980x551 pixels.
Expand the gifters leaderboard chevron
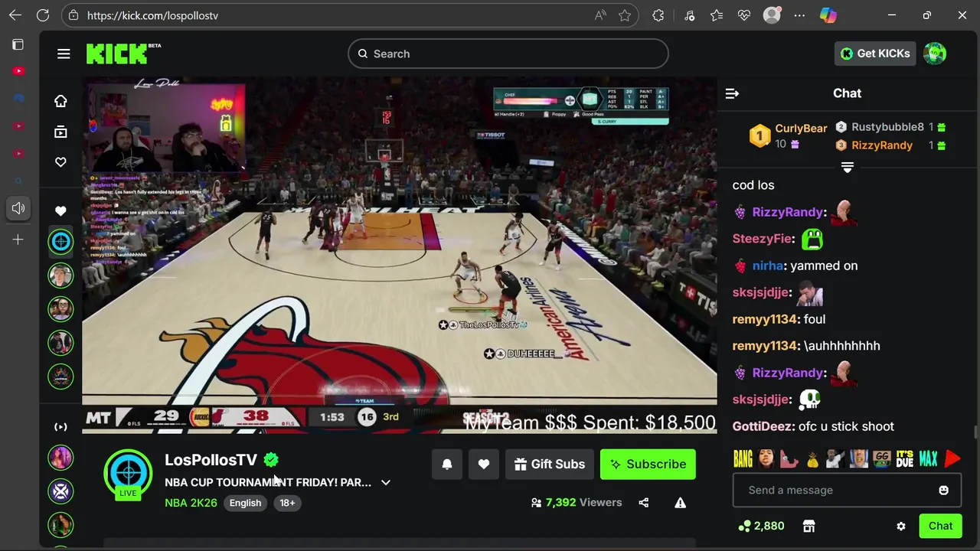[x=847, y=167]
